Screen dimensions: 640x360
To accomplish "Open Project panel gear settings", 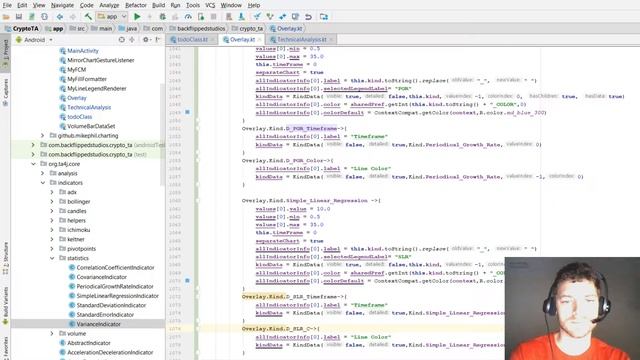I will coord(146,40).
